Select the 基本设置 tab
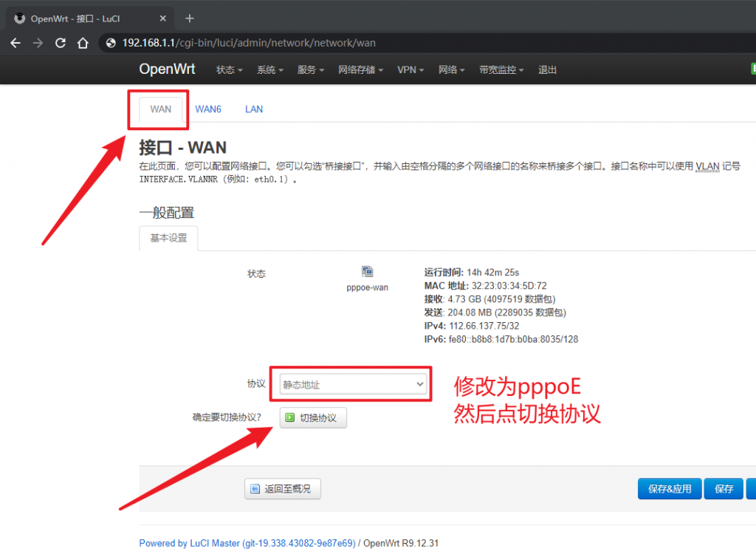Image resolution: width=756 pixels, height=557 pixels. (x=168, y=238)
